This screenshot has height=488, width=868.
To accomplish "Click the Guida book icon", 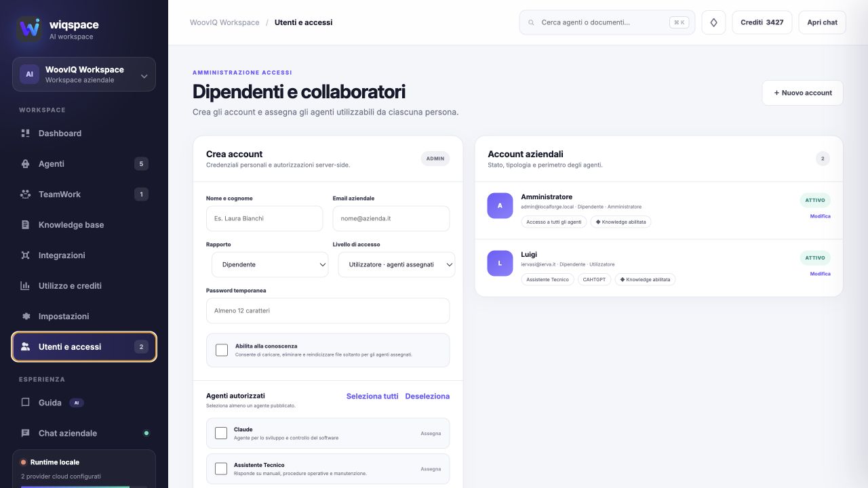I will pyautogui.click(x=25, y=403).
